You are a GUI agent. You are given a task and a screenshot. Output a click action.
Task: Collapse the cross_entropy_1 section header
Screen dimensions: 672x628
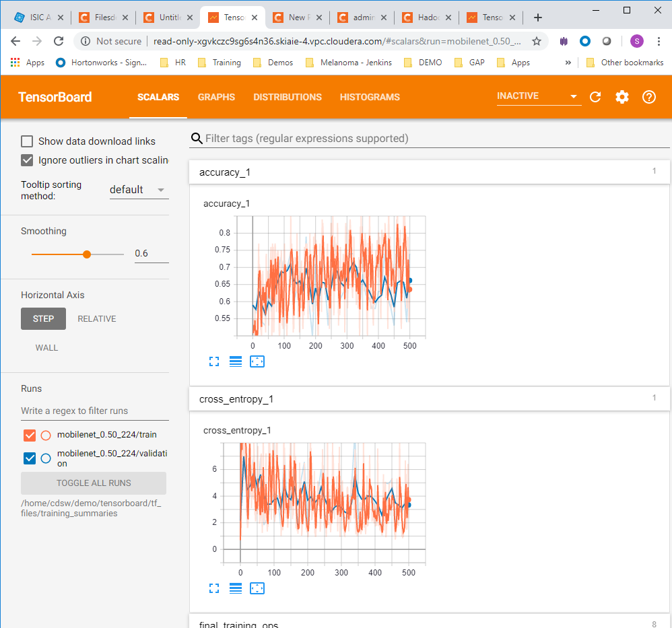pyautogui.click(x=430, y=399)
